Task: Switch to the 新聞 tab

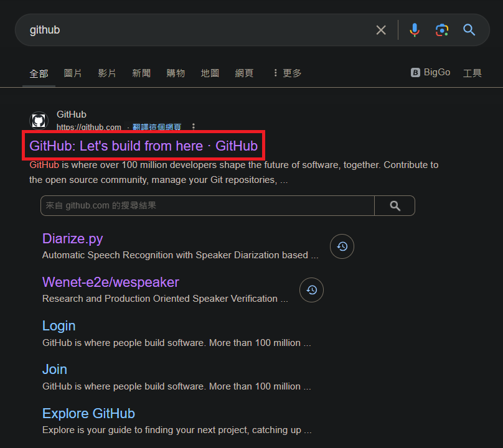Action: coord(141,73)
